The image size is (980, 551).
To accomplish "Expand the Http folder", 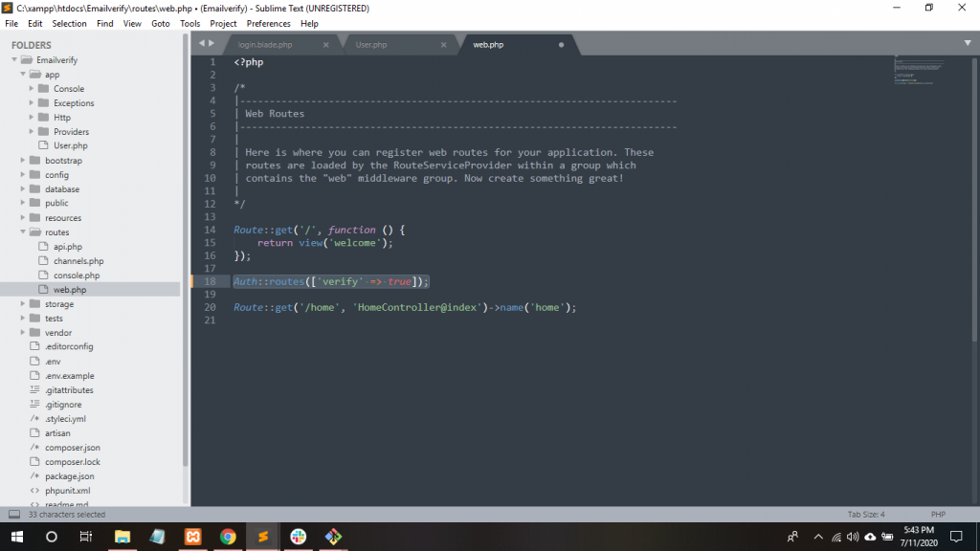I will 32,118.
